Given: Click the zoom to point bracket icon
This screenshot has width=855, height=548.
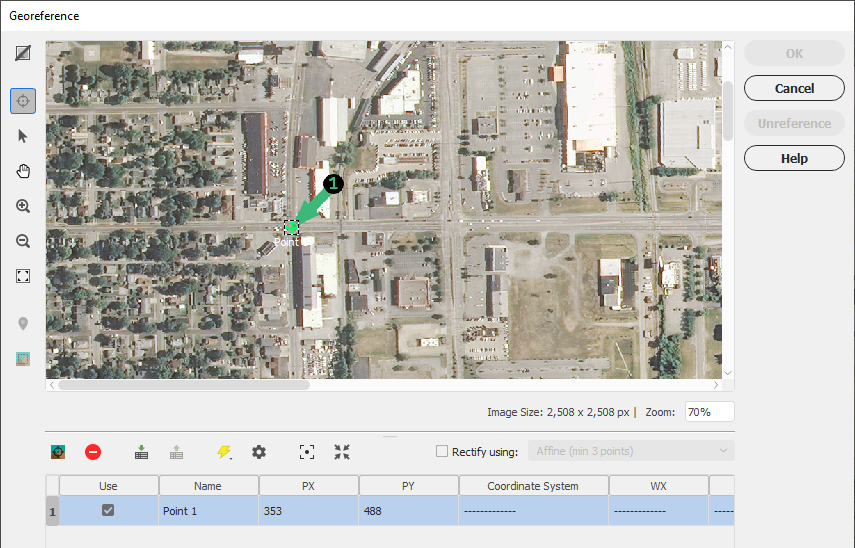Looking at the screenshot, I should tap(307, 452).
